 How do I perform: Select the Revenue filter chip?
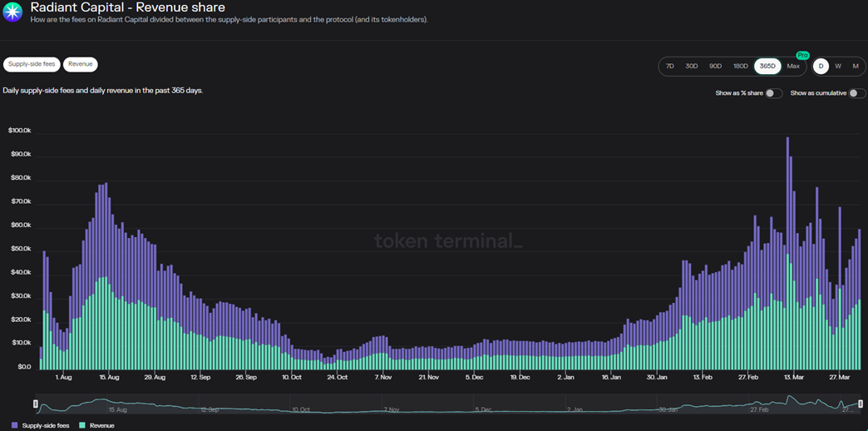81,64
